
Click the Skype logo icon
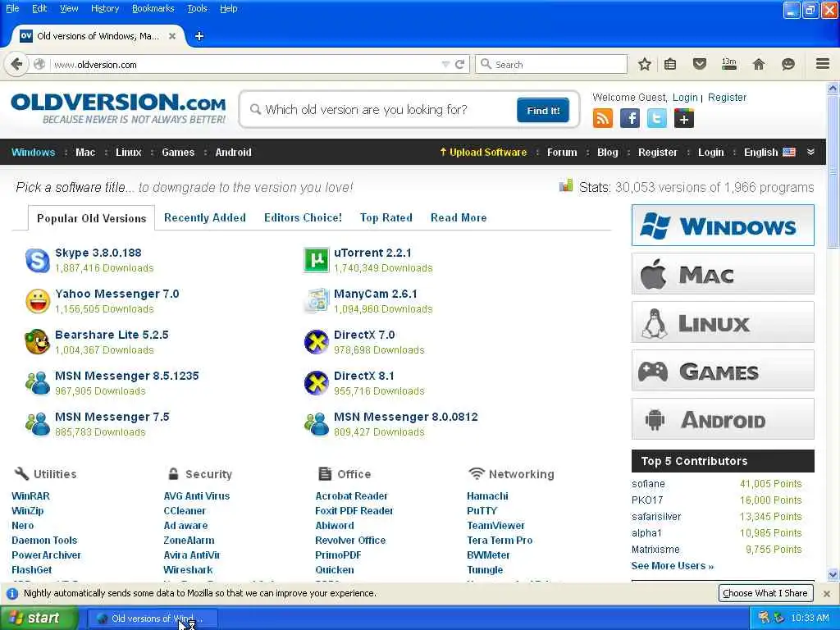click(38, 260)
